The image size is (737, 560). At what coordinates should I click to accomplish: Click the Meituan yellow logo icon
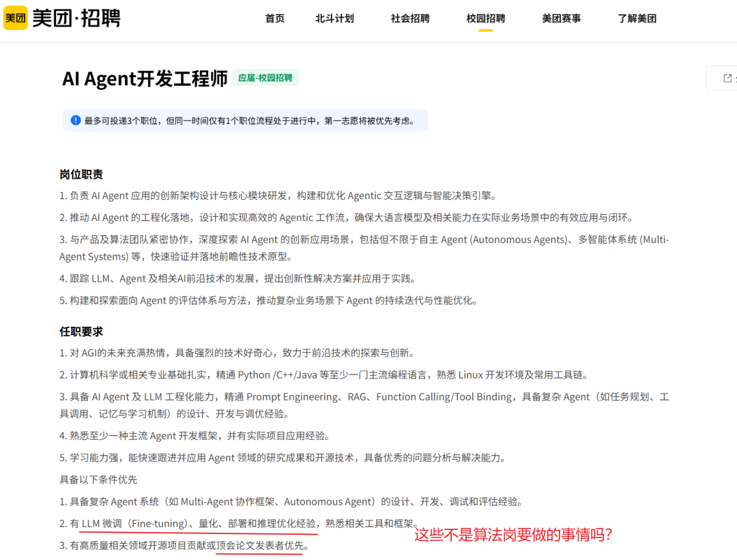pos(16,18)
